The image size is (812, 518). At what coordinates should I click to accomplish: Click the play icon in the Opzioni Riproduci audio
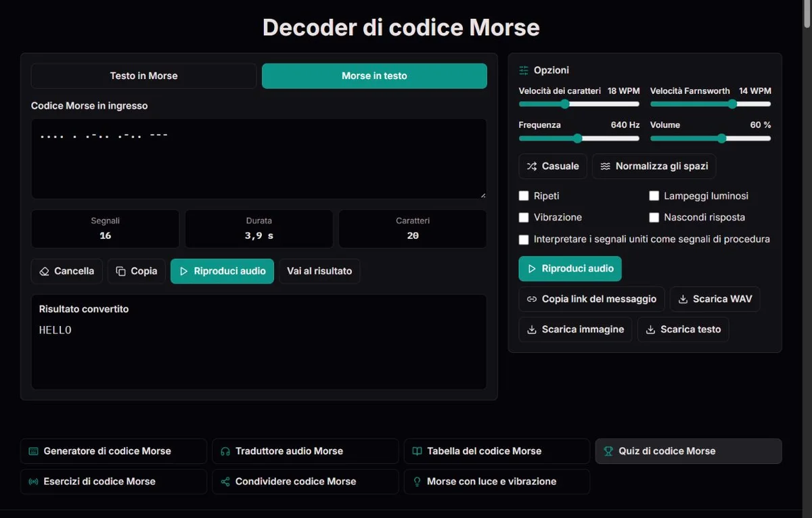(532, 268)
